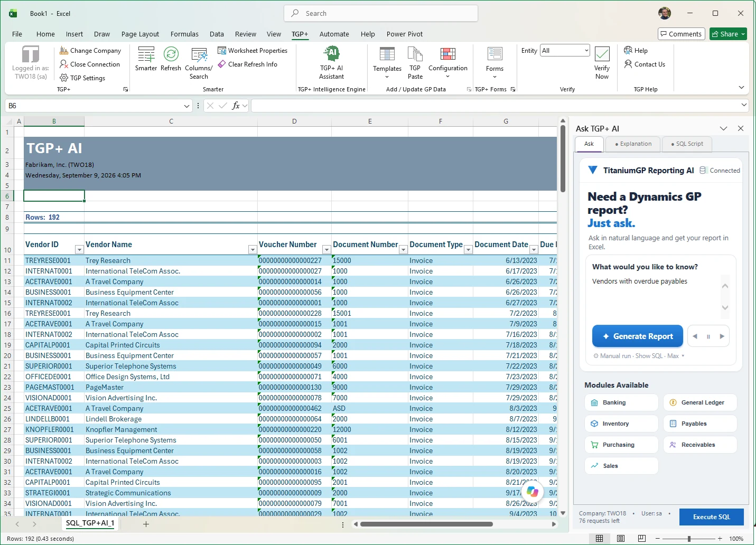Switch to Normal view in status bar
756x545 pixels.
[600, 539]
